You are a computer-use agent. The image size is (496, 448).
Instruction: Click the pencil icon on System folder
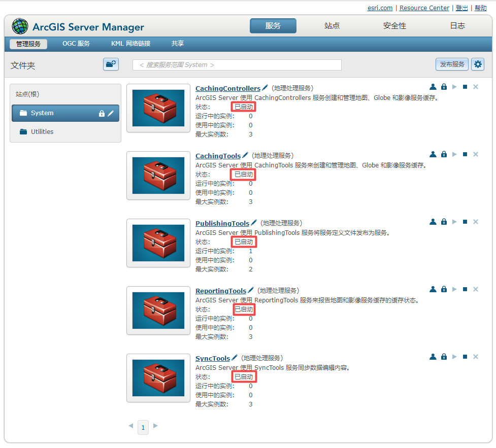tap(111, 113)
